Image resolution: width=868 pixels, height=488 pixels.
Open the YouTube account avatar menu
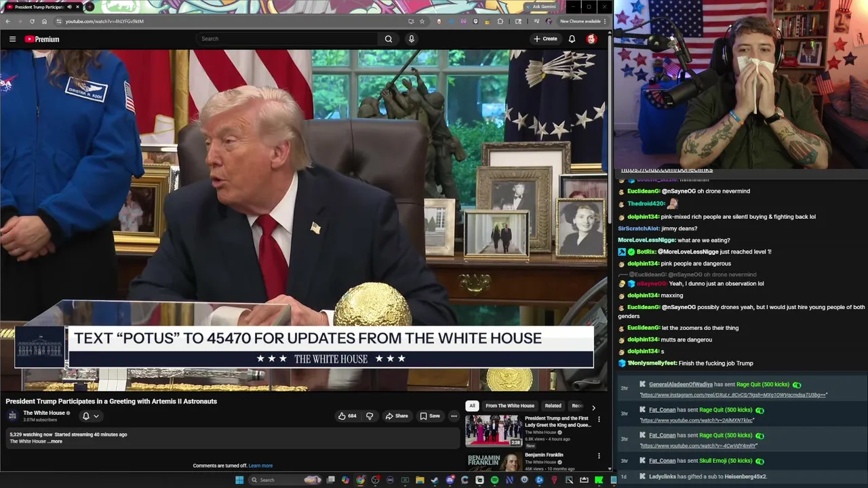pos(591,39)
